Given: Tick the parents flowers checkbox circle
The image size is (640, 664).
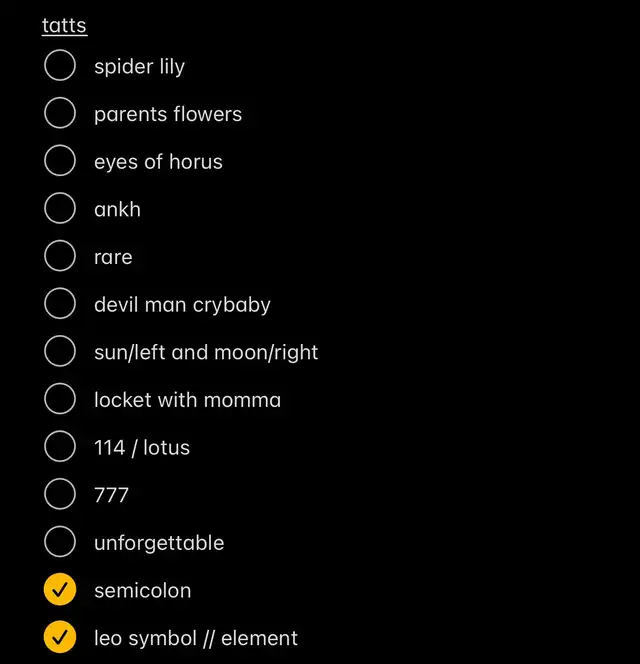Looking at the screenshot, I should point(60,113).
